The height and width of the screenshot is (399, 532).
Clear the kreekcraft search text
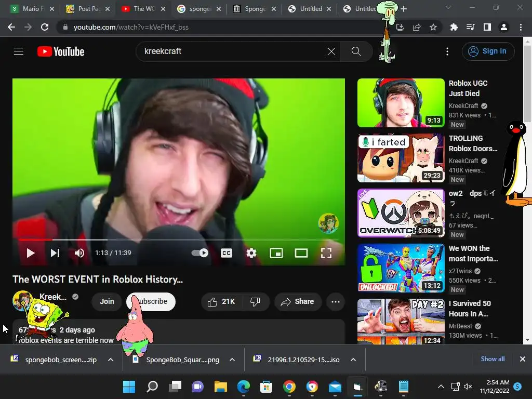pos(331,51)
